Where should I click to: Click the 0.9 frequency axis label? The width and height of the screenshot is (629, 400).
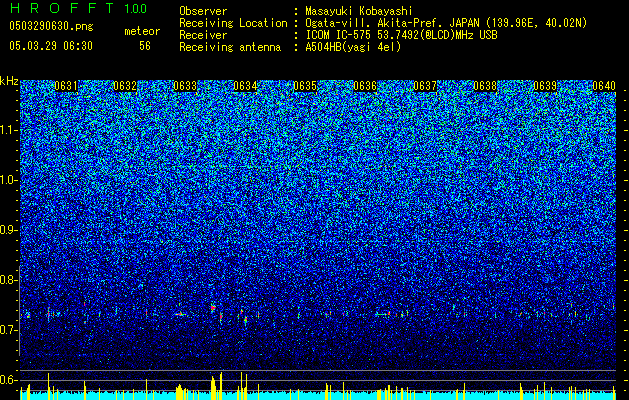point(8,230)
